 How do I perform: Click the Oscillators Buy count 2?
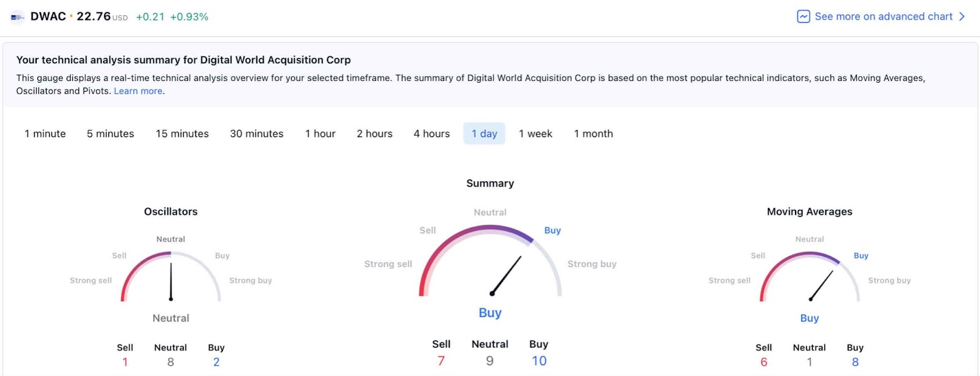(216, 363)
